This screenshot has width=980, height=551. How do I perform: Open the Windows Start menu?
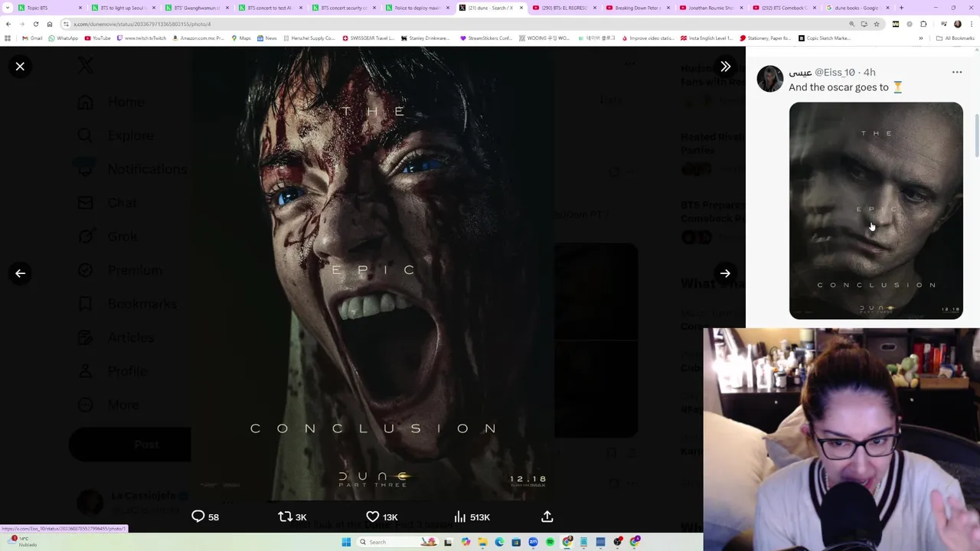point(346,542)
